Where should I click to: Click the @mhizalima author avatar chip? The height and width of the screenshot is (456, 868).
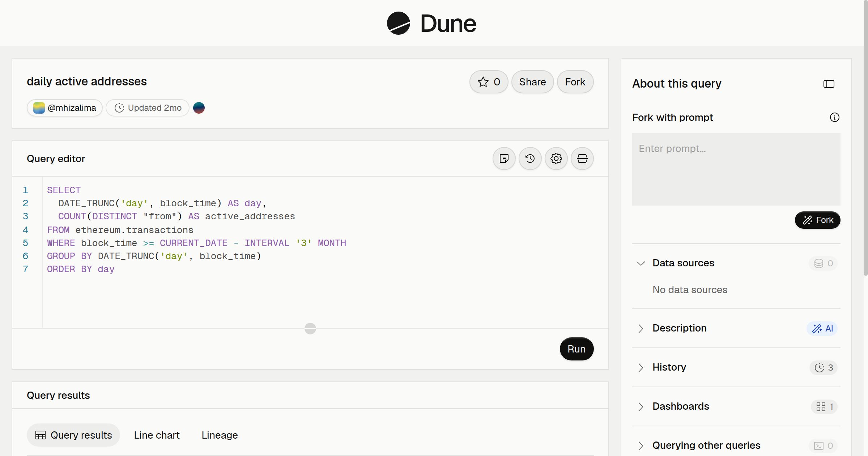tap(65, 108)
